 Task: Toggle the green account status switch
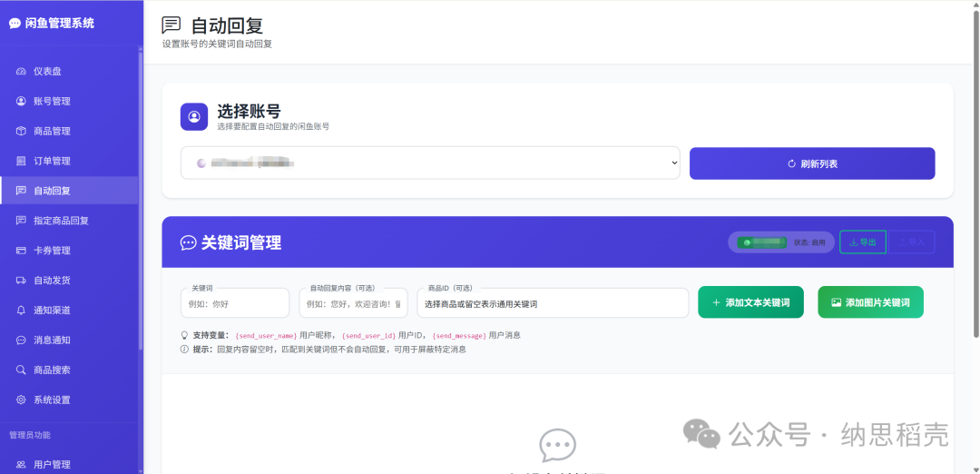762,242
